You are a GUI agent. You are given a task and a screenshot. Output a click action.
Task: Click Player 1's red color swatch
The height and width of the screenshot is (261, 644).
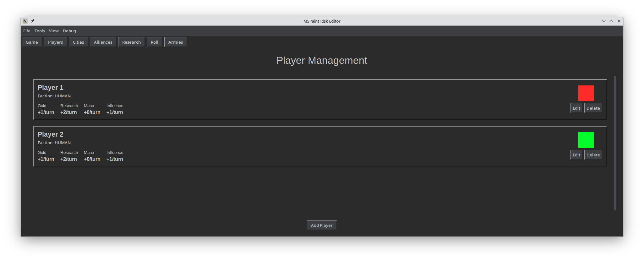586,93
